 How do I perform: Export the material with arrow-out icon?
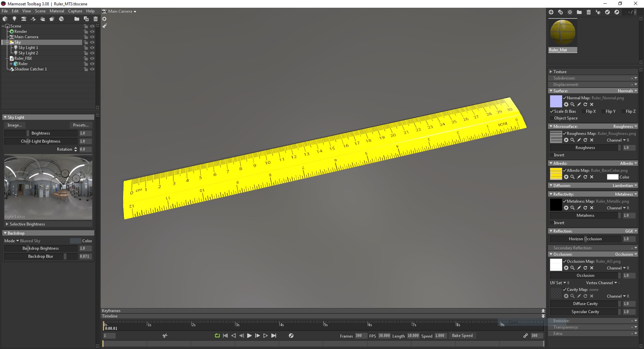point(617,12)
